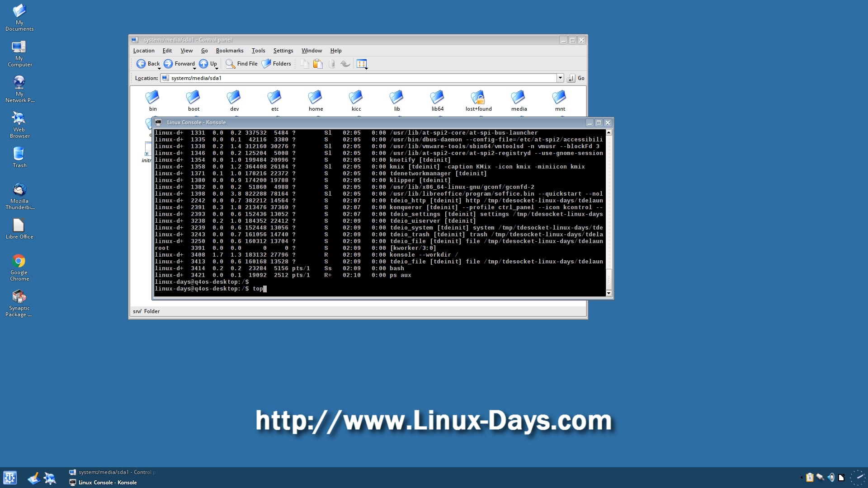Minimize the Control panel window
This screenshot has height=488, width=868.
(x=563, y=40)
